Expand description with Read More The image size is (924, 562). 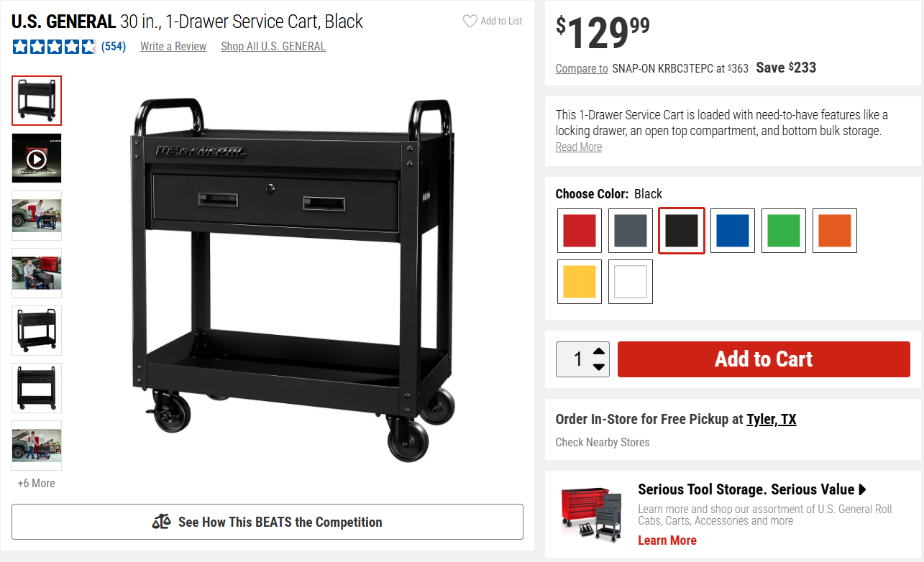click(x=579, y=147)
